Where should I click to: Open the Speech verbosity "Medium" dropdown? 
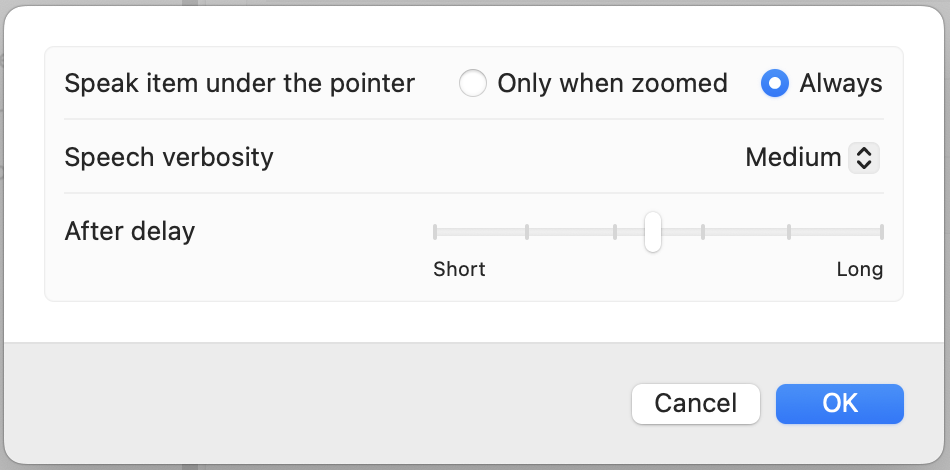point(811,157)
